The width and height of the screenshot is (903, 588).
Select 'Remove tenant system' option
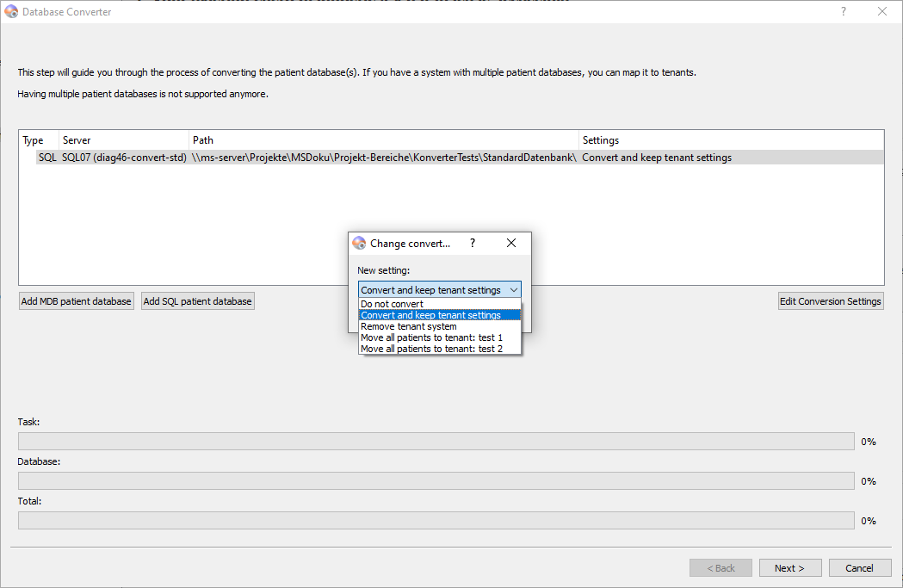point(409,326)
